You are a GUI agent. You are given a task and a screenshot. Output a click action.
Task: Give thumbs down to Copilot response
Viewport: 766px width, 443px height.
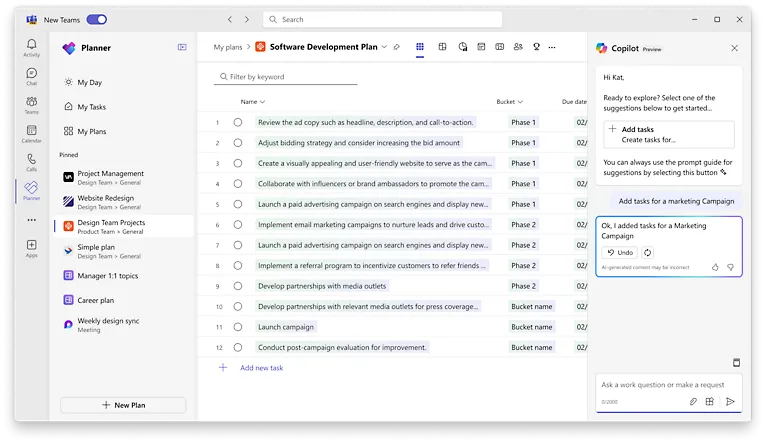tap(731, 267)
